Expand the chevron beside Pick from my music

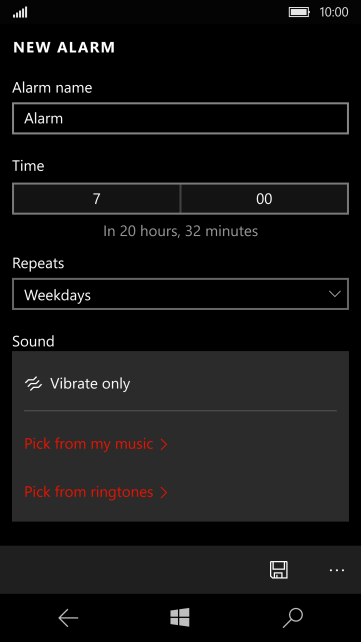point(164,445)
